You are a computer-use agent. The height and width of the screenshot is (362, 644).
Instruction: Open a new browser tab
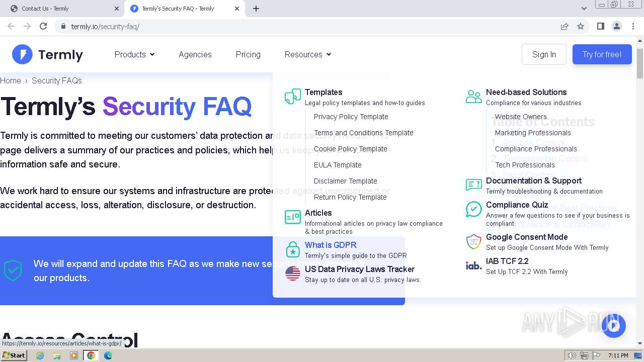coord(256,9)
